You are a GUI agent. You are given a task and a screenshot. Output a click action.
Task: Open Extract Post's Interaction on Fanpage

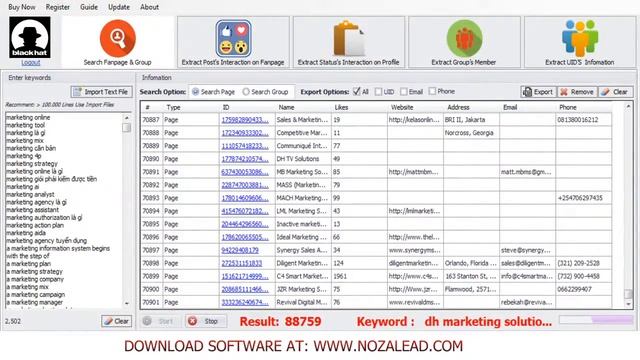233,42
